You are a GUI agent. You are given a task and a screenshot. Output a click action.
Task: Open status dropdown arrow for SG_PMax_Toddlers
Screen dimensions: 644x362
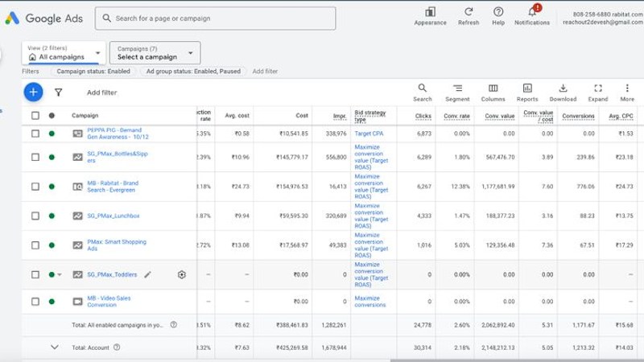pyautogui.click(x=60, y=274)
